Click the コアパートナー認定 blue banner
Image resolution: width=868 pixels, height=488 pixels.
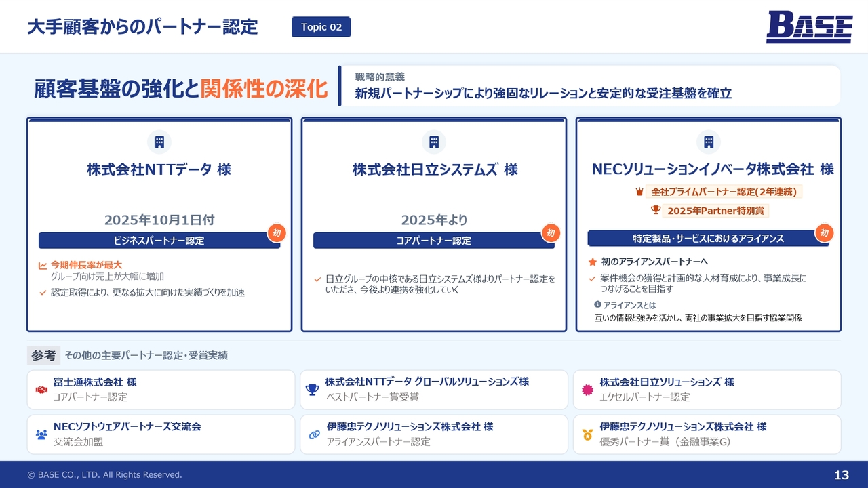coord(433,241)
